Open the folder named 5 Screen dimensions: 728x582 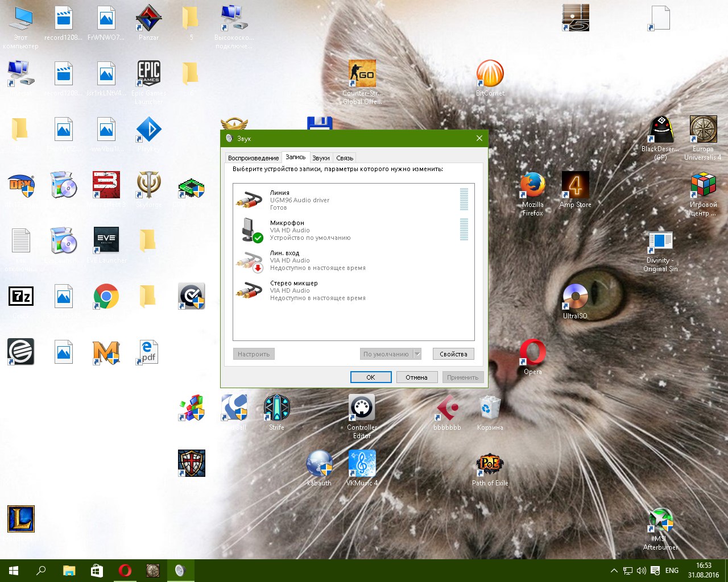pyautogui.click(x=191, y=23)
